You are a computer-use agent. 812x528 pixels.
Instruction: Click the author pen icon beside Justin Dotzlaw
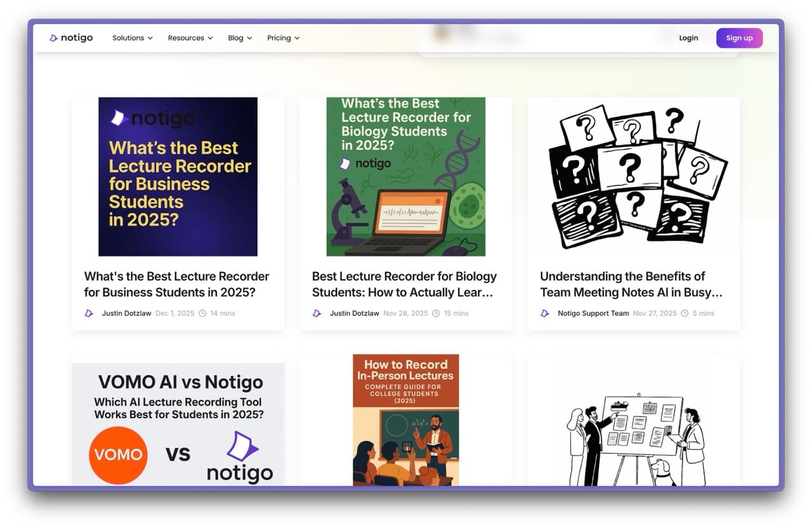click(89, 313)
